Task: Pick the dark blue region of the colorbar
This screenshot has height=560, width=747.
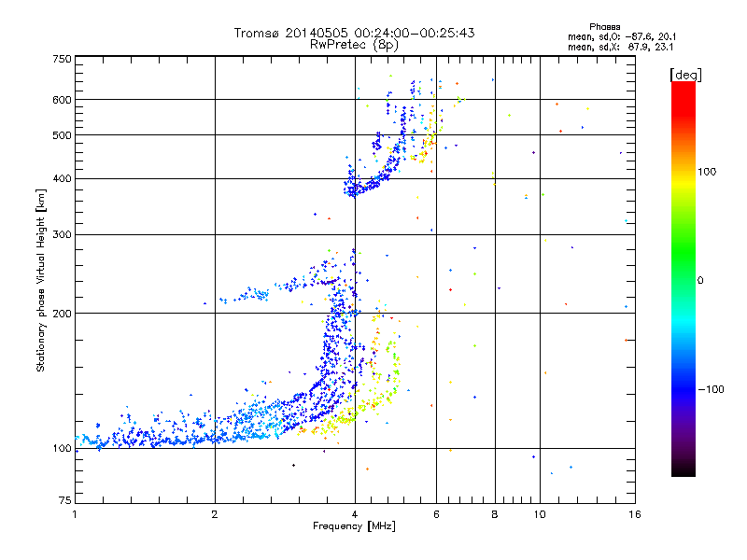Action: pos(683,392)
